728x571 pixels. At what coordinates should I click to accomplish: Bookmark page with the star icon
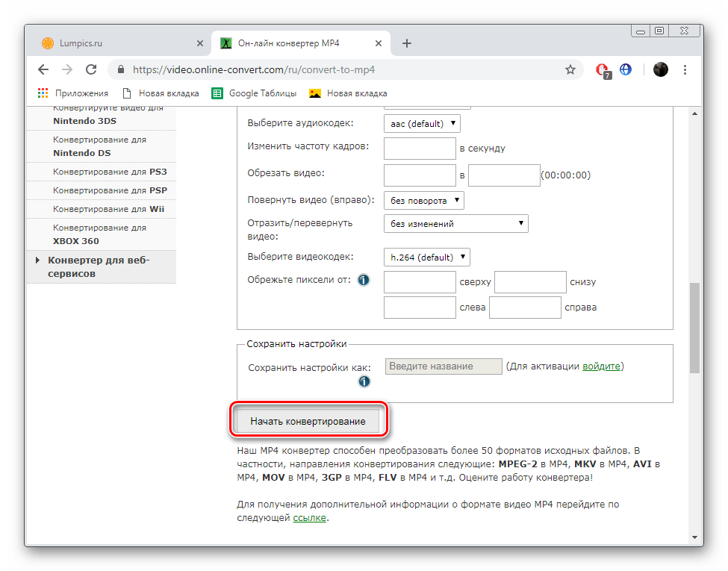click(570, 69)
